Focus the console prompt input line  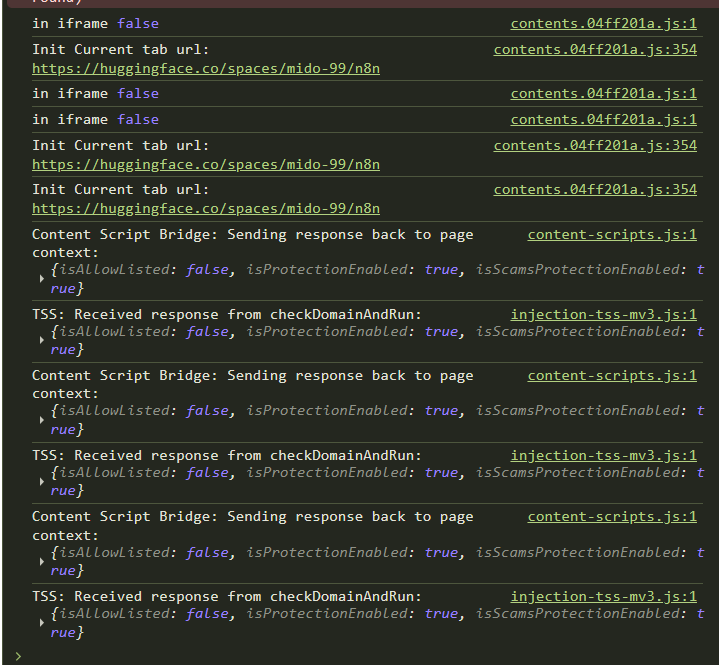360,655
